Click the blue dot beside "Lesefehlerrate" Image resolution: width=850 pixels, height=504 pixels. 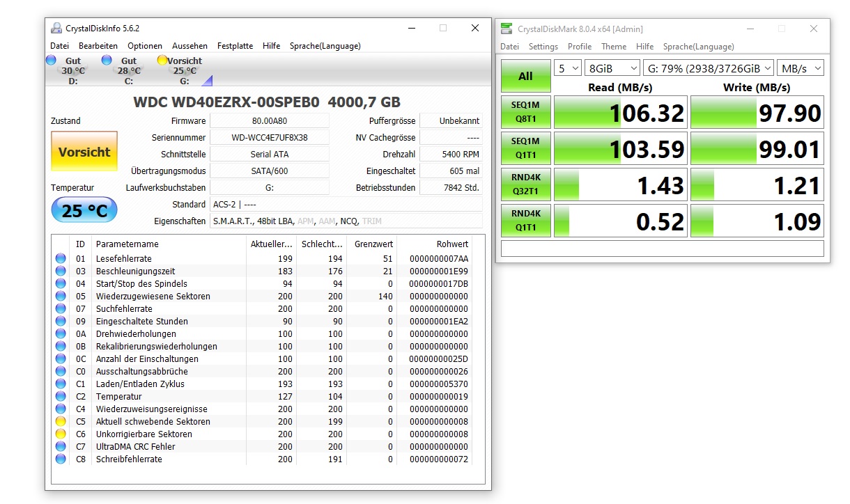pyautogui.click(x=61, y=258)
